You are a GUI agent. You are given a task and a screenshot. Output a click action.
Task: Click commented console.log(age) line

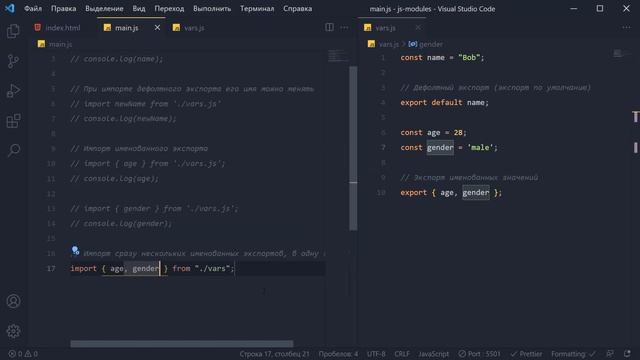[x=115, y=178]
